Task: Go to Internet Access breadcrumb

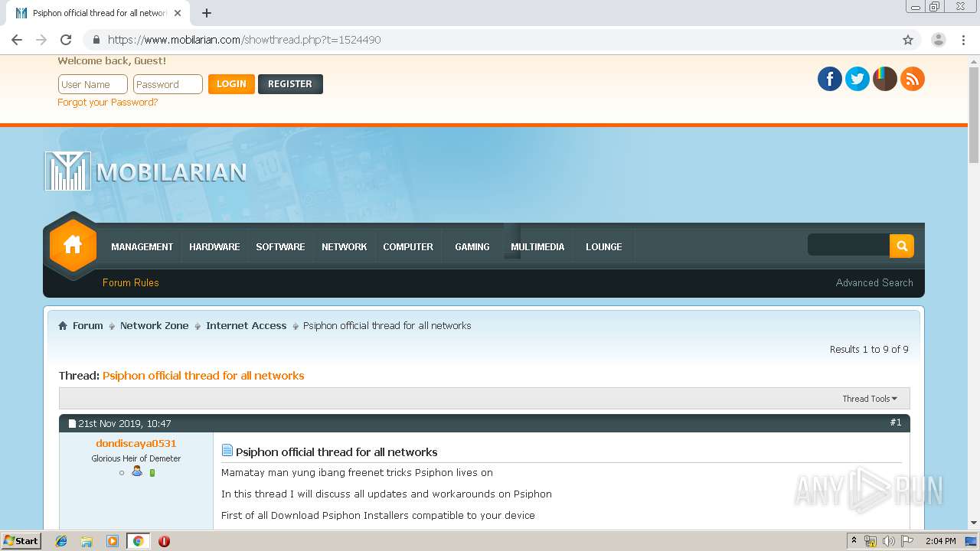Action: click(x=246, y=325)
